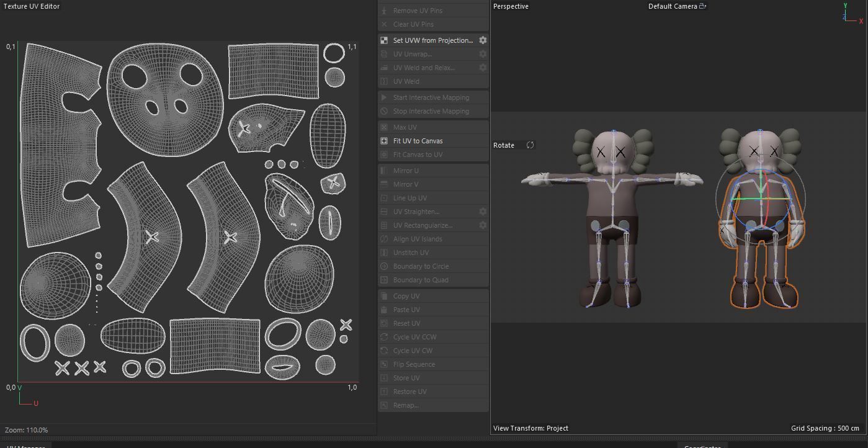Click the UV Weld command icon
The image size is (868, 448).
[x=384, y=81]
